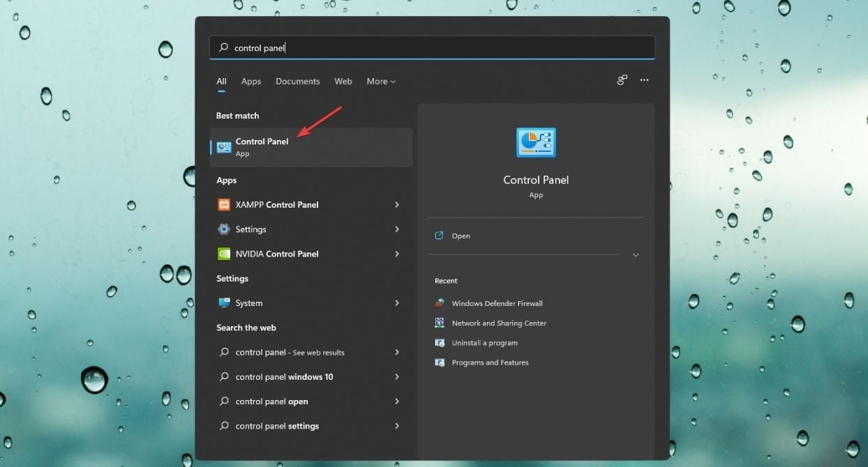The image size is (868, 467).
Task: Switch to the Documents tab
Action: click(297, 82)
